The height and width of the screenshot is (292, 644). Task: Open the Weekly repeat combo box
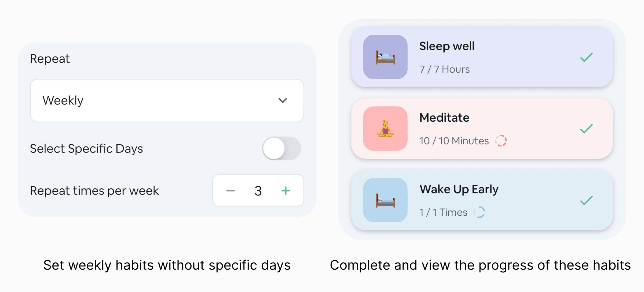click(x=167, y=100)
